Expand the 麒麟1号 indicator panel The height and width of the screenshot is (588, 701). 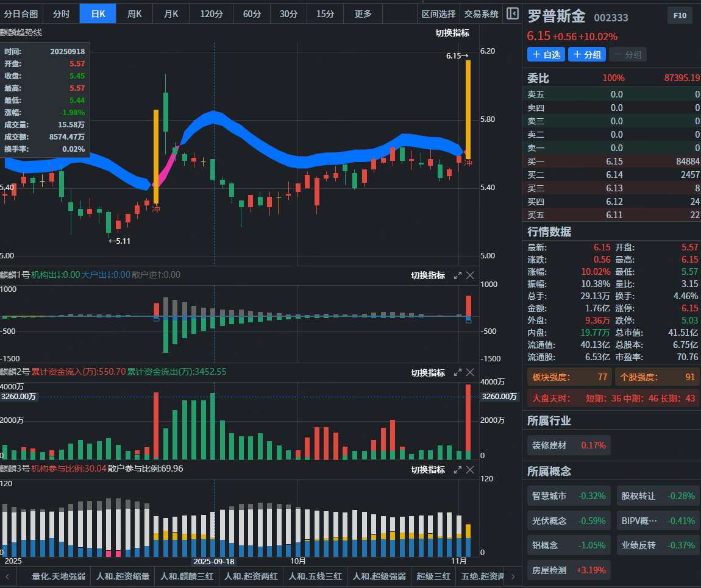click(457, 275)
